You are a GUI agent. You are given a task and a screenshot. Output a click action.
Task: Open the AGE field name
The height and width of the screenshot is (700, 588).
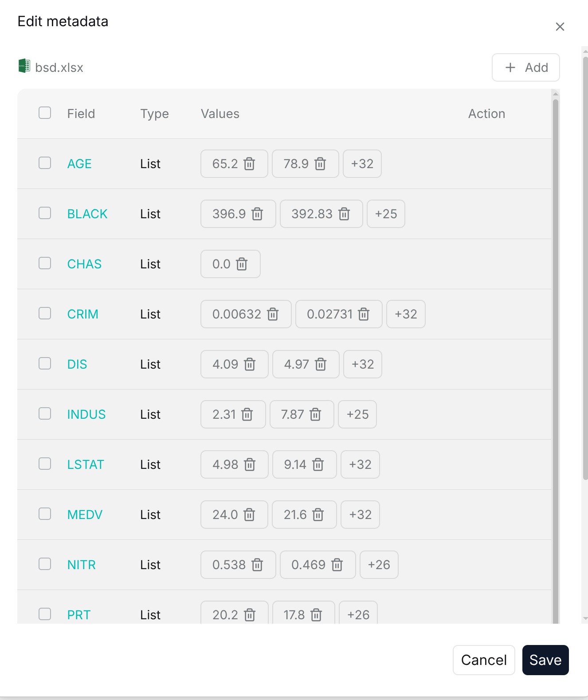79,164
